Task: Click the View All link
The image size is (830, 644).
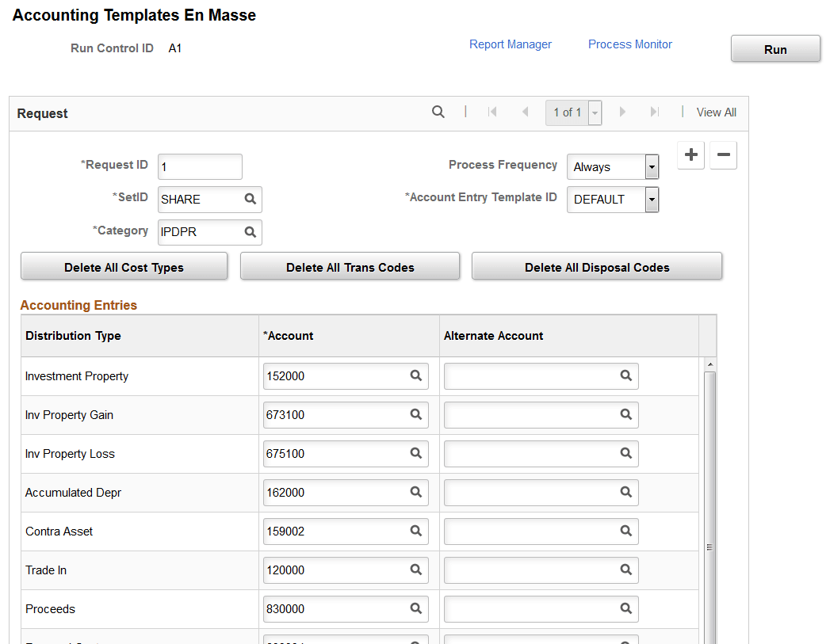Action: pyautogui.click(x=716, y=112)
